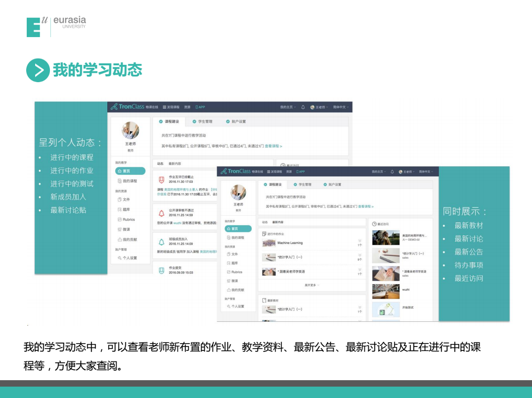The height and width of the screenshot is (398, 532).
Task: Switch to 账户设置 tab in rear window
Action: (x=236, y=122)
